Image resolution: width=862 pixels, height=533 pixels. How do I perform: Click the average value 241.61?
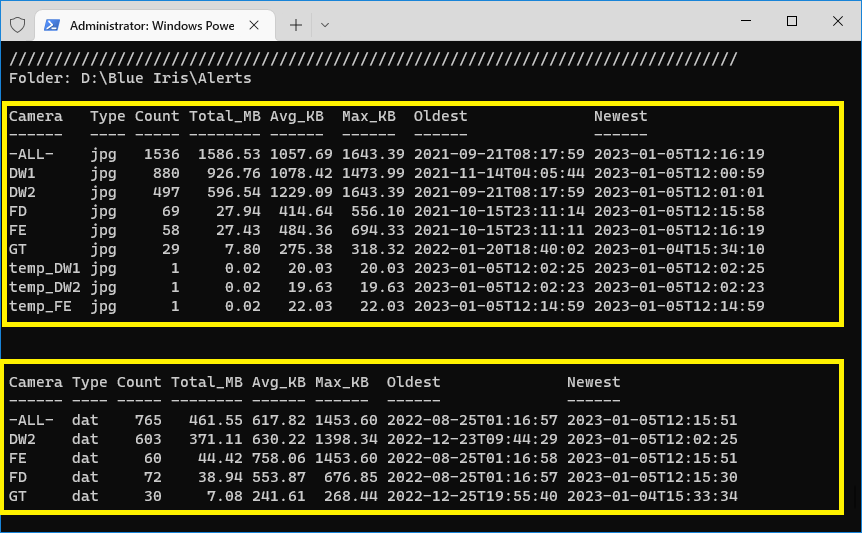click(x=279, y=496)
